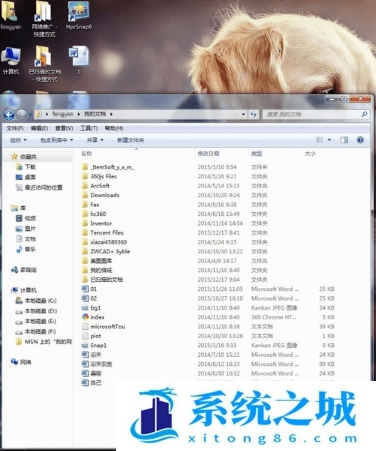Screen dimensions: 376x451
Task: Open 本地磁盘 (F:) in the navigation pane
Action: point(36,332)
